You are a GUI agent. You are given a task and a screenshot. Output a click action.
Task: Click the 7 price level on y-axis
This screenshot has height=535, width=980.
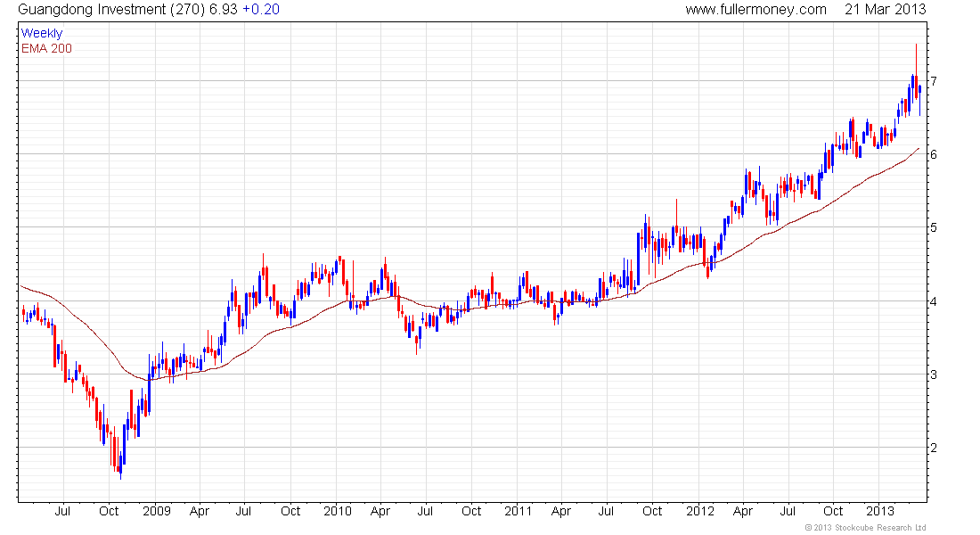point(934,81)
